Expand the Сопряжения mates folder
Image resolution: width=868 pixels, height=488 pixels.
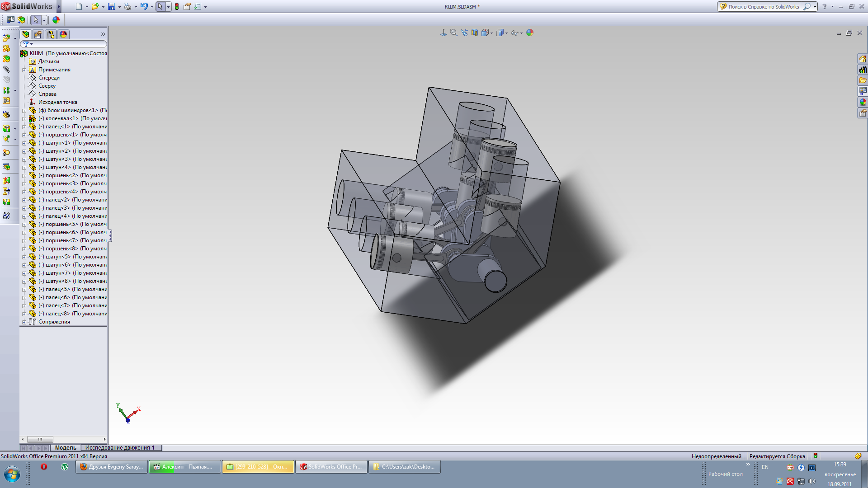point(24,322)
